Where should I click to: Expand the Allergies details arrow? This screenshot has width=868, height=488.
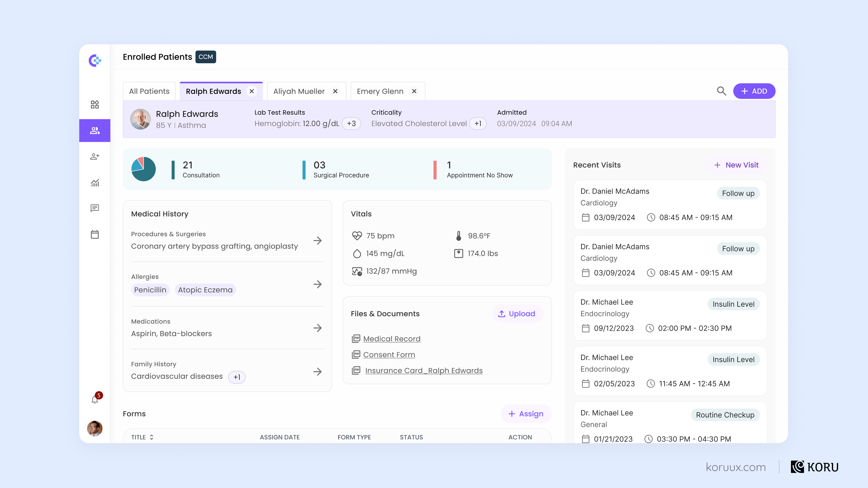(x=317, y=284)
